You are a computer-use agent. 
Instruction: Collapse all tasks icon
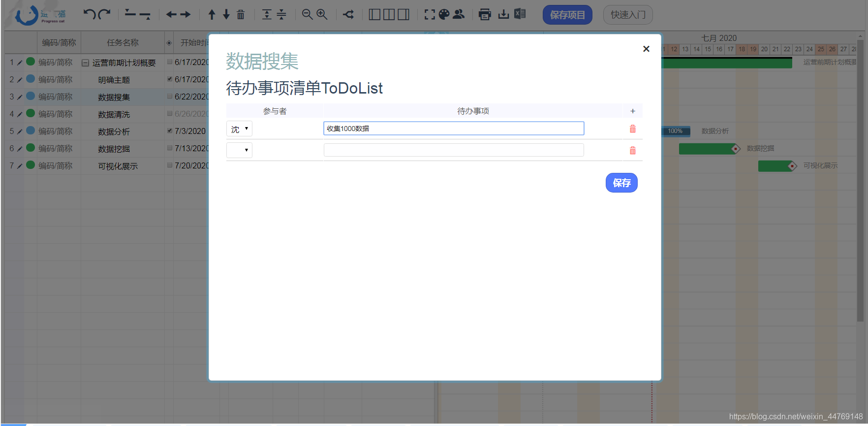coord(281,14)
